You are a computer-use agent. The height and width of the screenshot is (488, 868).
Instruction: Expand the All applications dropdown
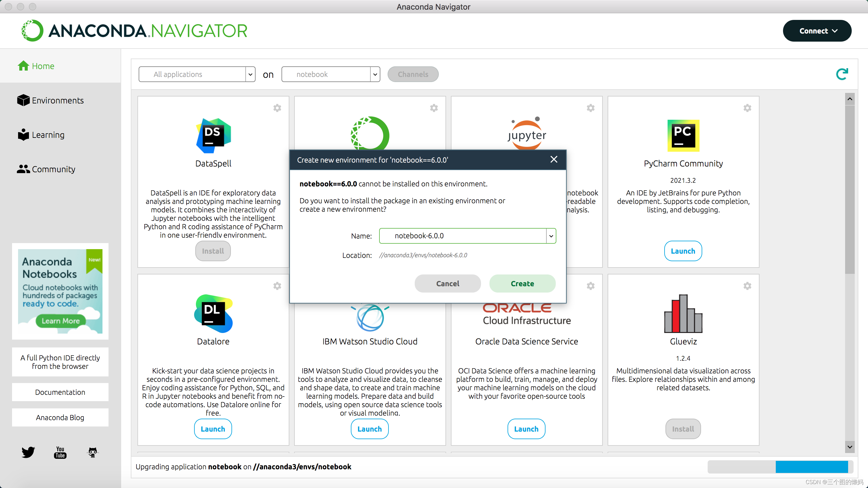click(x=250, y=74)
